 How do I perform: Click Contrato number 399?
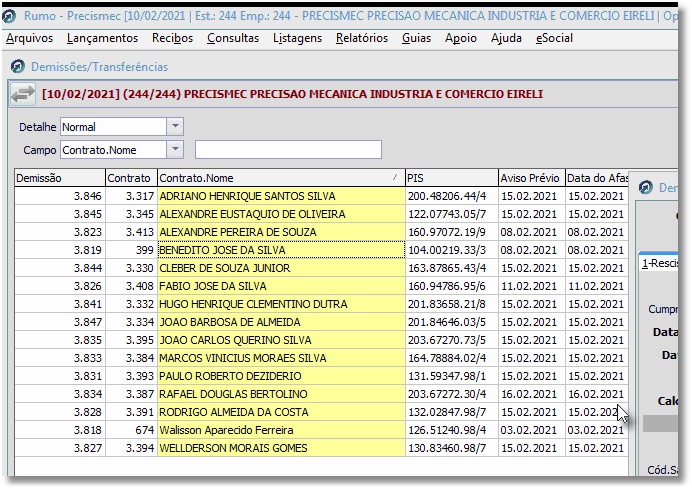click(x=145, y=250)
